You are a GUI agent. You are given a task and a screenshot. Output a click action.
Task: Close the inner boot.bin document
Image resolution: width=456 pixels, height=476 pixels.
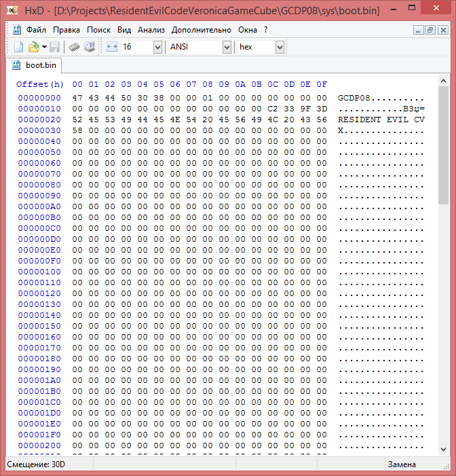443,30
